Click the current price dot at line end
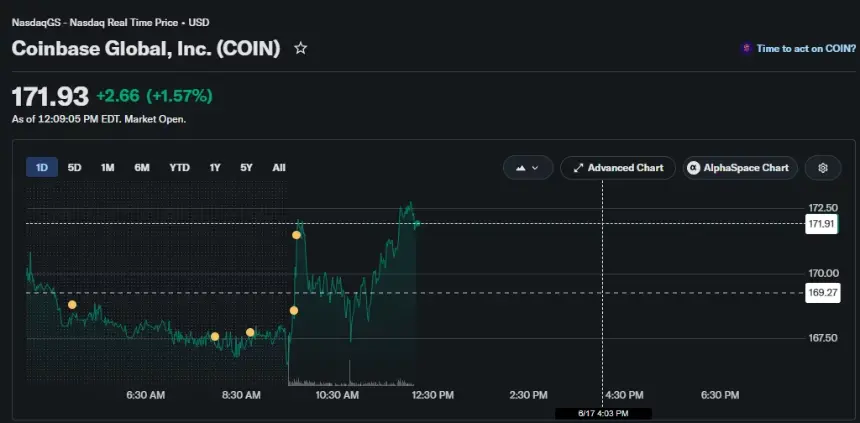Viewport: 860px width, 423px height. (417, 223)
